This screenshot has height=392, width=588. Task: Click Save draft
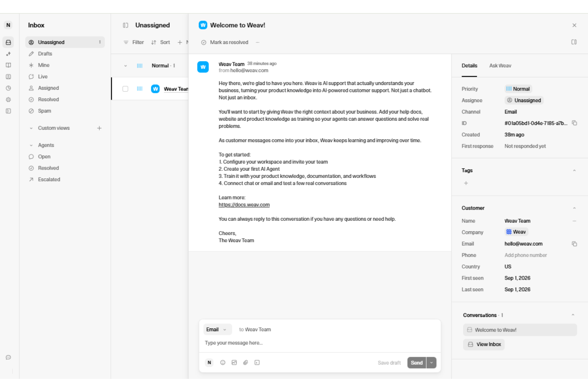click(x=389, y=363)
